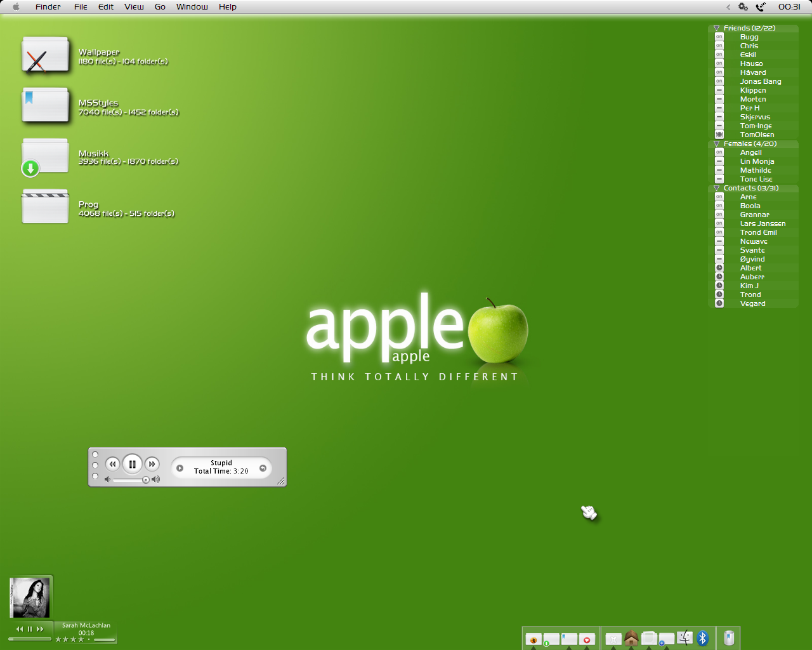Open the Edit menu
812x650 pixels.
105,7
